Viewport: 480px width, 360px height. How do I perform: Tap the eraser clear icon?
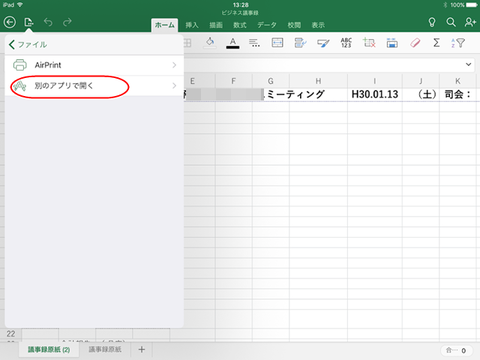(x=415, y=43)
